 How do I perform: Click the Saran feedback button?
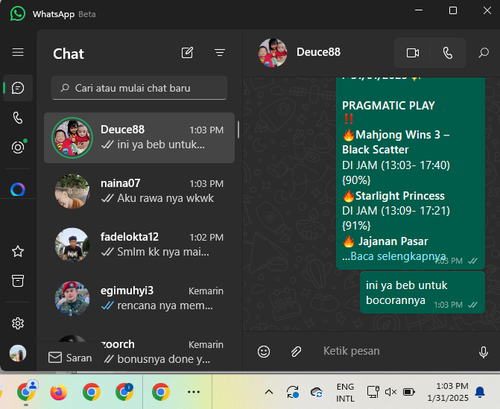click(x=70, y=358)
